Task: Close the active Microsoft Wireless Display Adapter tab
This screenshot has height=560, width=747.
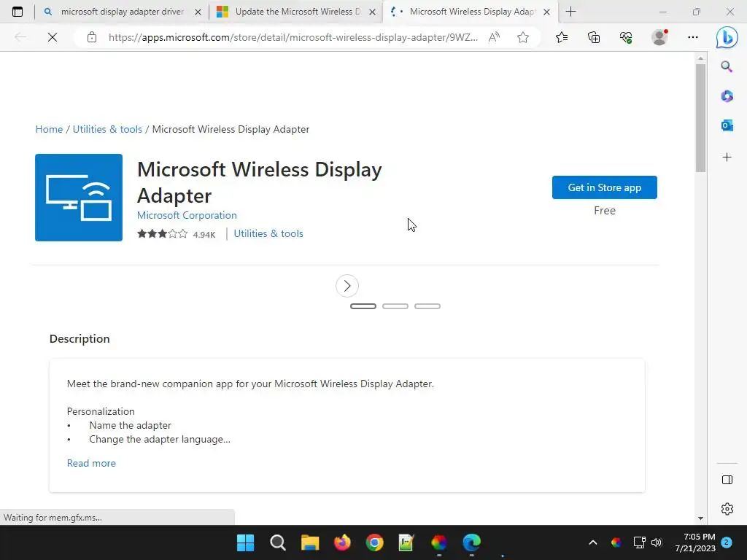Action: [x=547, y=12]
